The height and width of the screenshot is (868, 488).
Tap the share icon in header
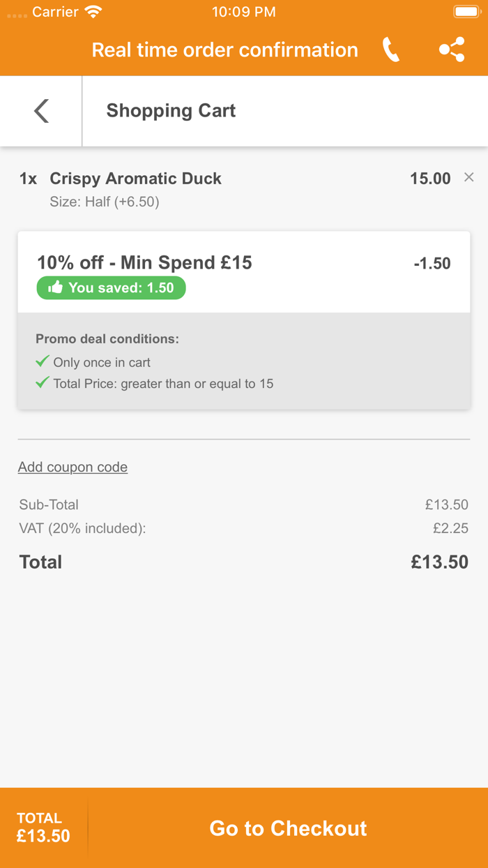click(452, 50)
